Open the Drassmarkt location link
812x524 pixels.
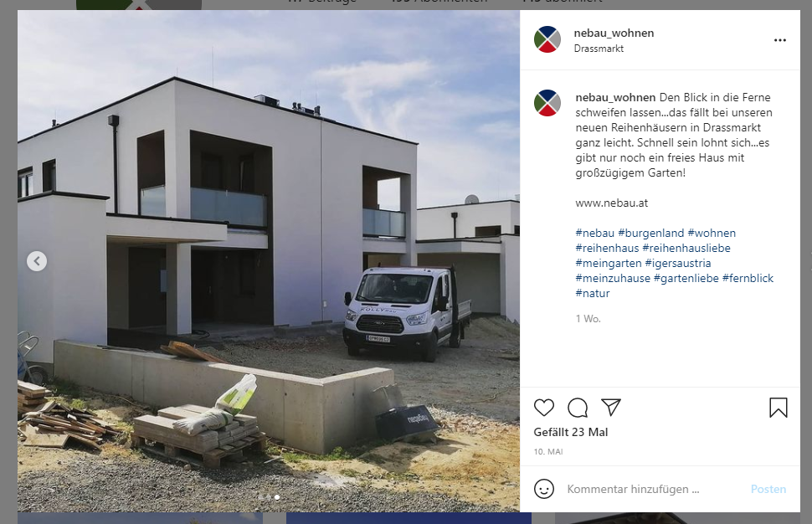pos(599,49)
